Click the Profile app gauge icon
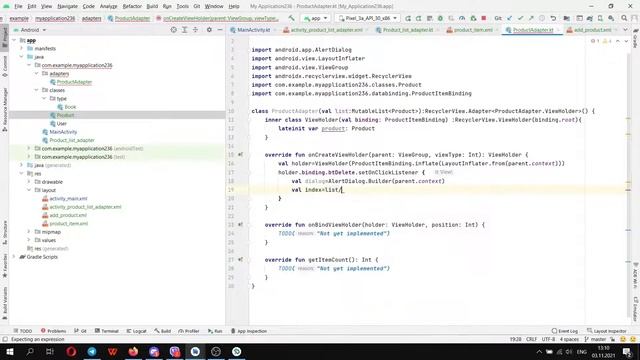The image size is (640, 360). (x=462, y=18)
